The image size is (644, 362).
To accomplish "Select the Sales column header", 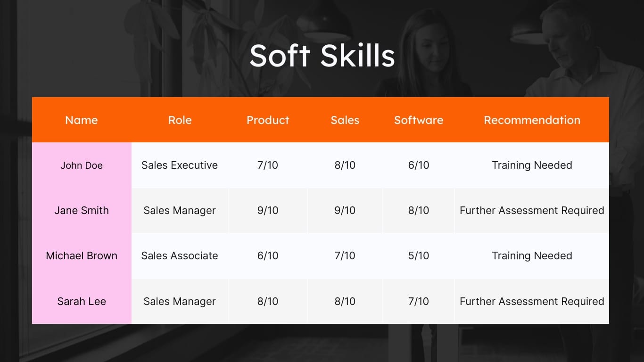I will click(x=345, y=120).
